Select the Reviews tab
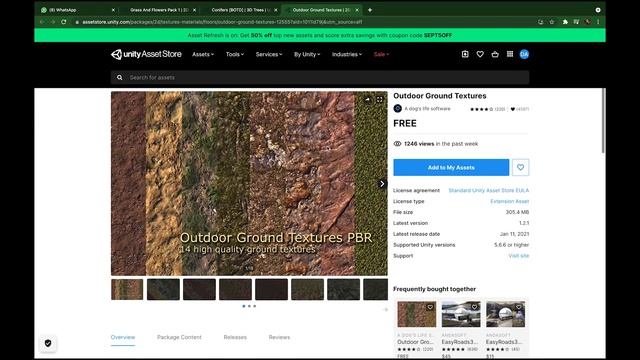The height and width of the screenshot is (360, 640). coord(279,337)
